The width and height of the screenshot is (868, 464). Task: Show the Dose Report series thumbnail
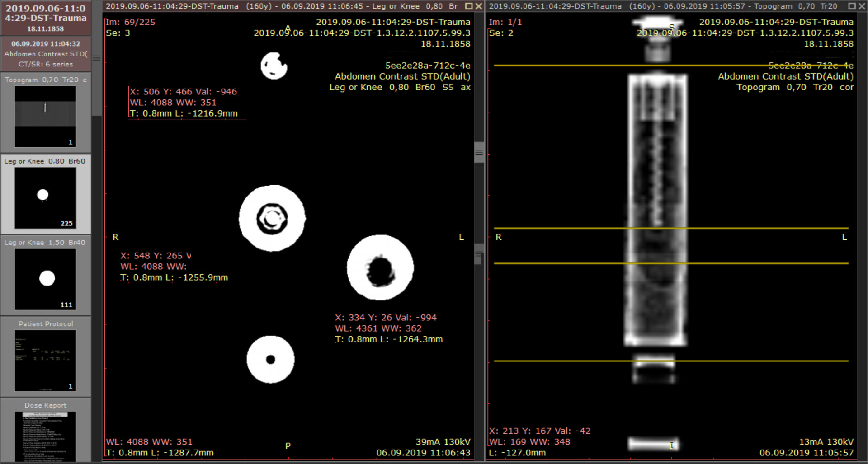click(x=45, y=435)
